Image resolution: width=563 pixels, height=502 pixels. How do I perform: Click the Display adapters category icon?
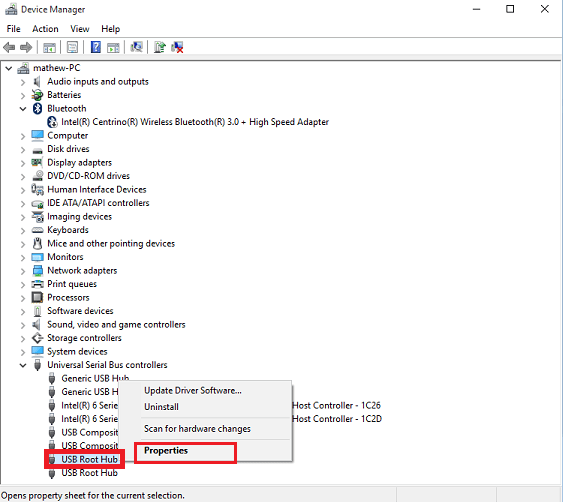point(37,162)
